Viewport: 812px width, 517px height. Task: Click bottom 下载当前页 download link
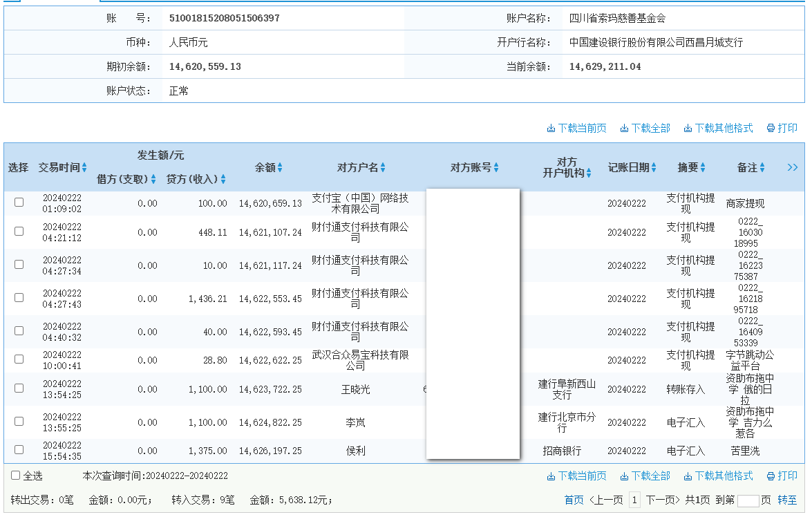(x=577, y=476)
